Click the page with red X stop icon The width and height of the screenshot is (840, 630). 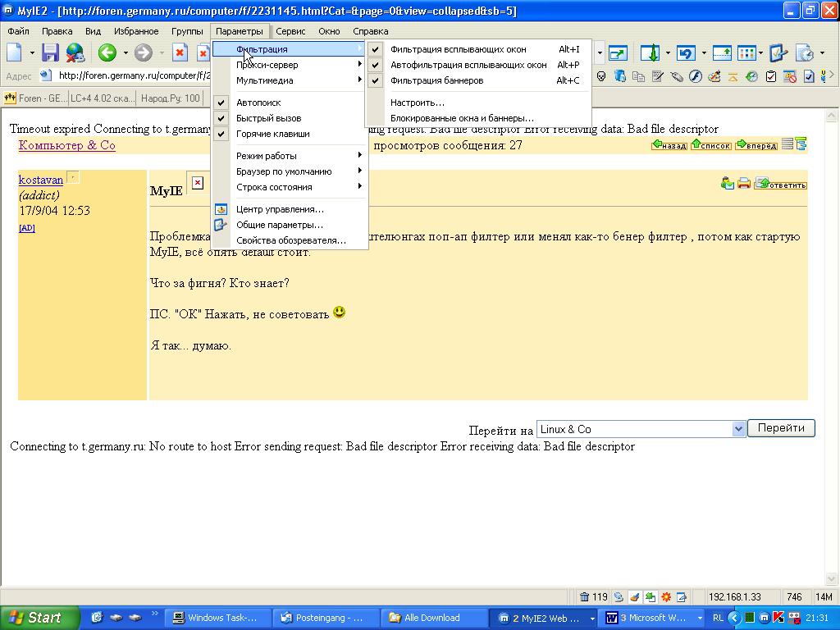180,52
